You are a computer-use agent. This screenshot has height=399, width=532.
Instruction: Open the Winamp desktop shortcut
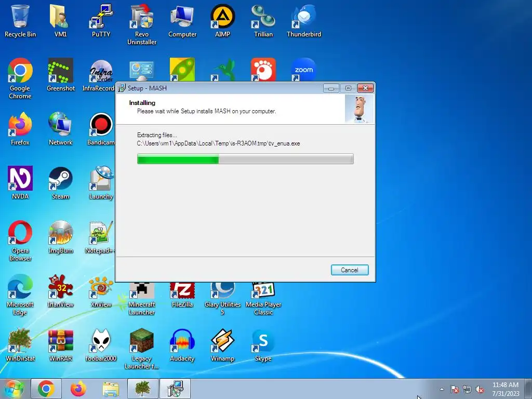coord(222,345)
